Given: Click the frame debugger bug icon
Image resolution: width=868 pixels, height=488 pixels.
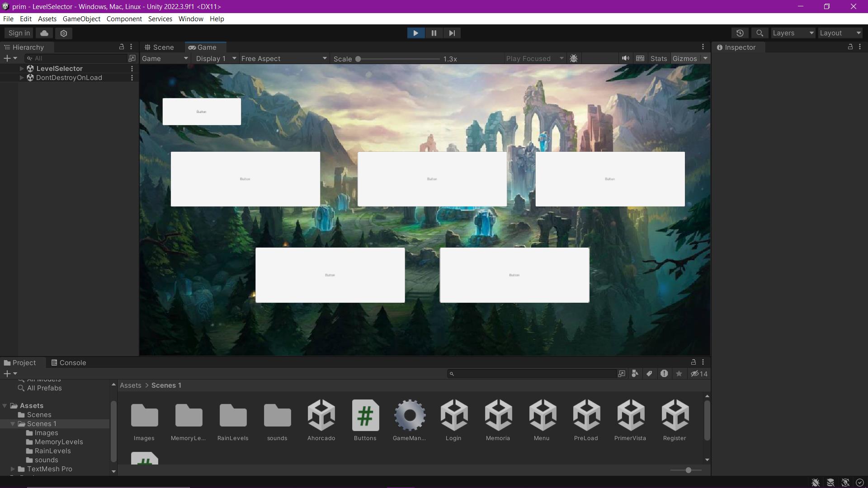Looking at the screenshot, I should point(574,59).
